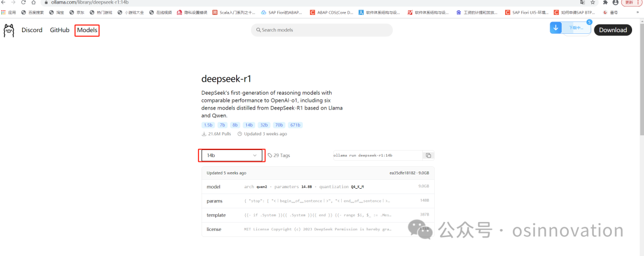
Task: Open the 番号 bookmark
Action: coord(611,13)
